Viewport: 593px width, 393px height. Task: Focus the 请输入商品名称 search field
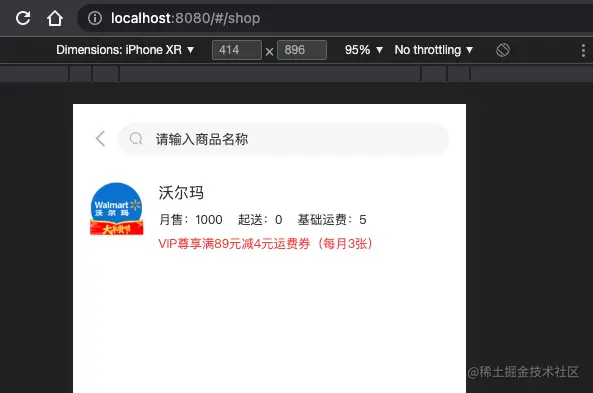[284, 139]
